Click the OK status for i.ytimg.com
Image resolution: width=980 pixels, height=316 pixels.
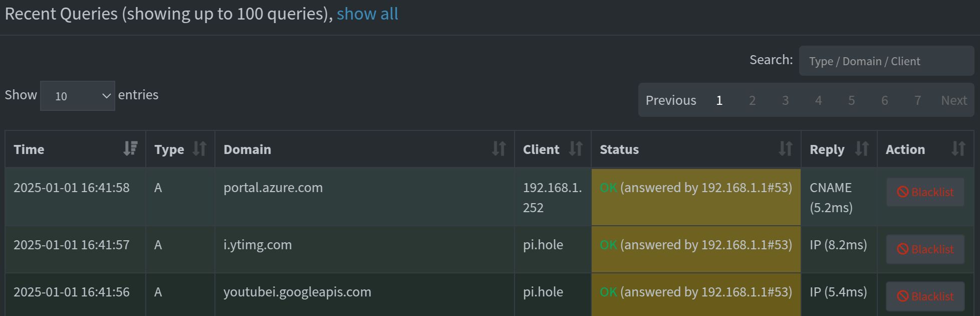tap(608, 245)
